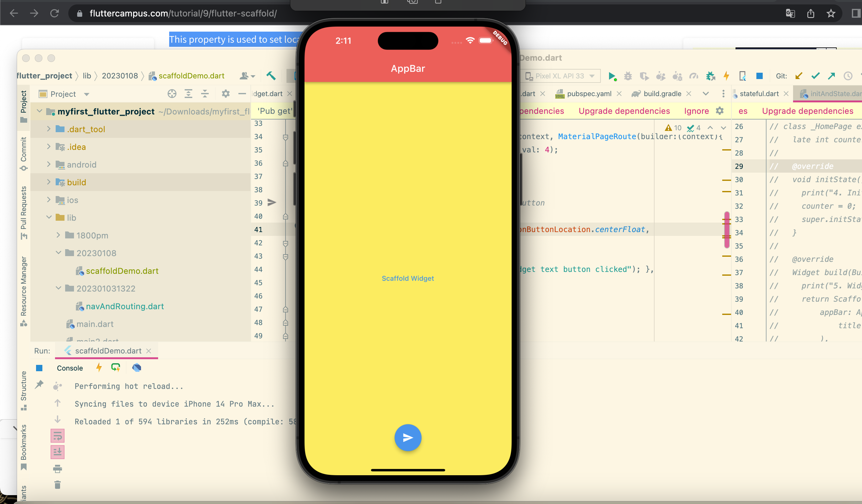Click the Build hammer icon
This screenshot has height=504, width=862.
coord(271,76)
